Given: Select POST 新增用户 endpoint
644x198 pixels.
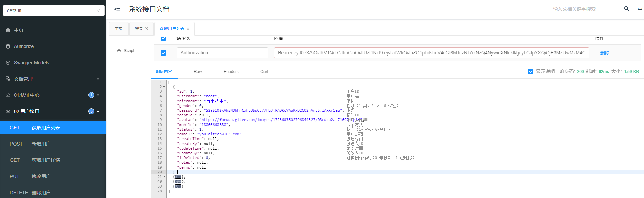Looking at the screenshot, I should point(53,144).
